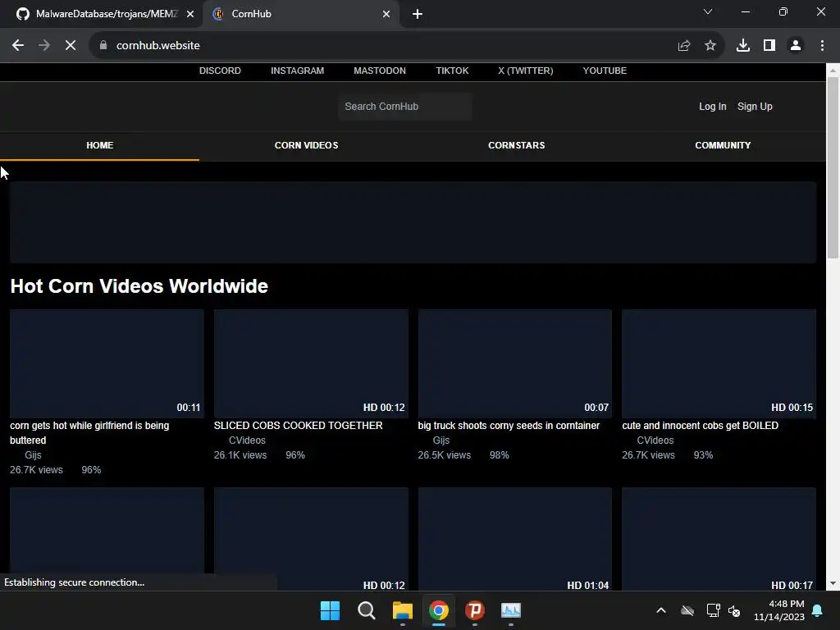The width and height of the screenshot is (840, 630).
Task: Select the HOME navigation tab
Action: pyautogui.click(x=99, y=146)
